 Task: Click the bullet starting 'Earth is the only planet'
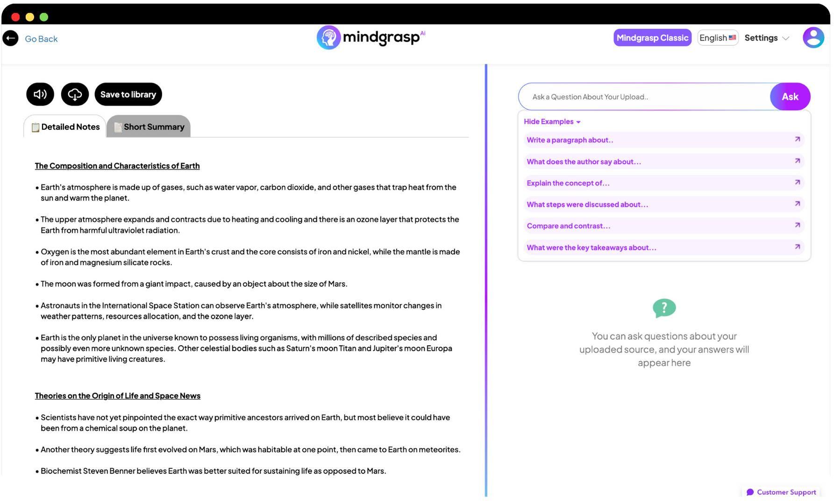click(244, 348)
